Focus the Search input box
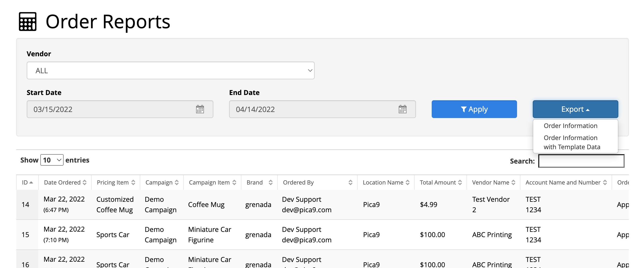Screen dimensions: 644x268 (581, 161)
